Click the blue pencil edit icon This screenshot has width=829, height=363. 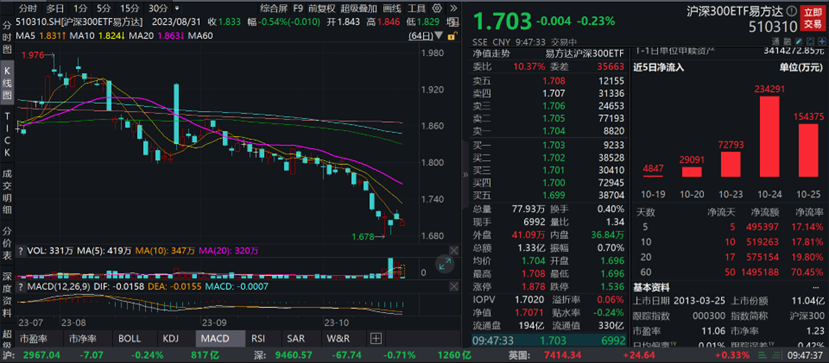(799, 41)
